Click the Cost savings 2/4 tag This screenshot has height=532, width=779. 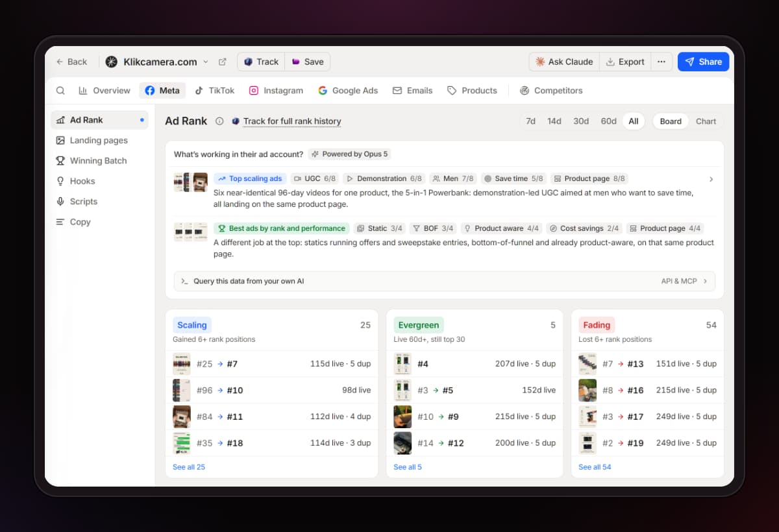(584, 228)
